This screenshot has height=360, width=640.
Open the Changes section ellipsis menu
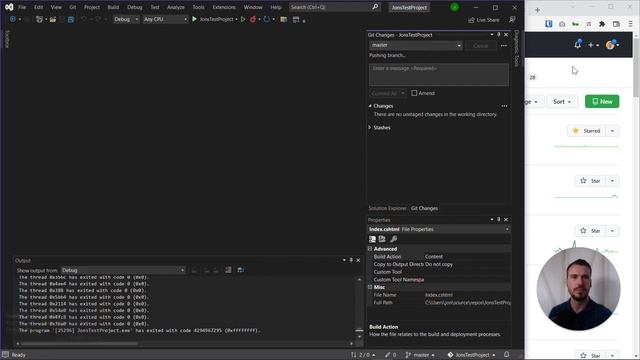point(504,106)
